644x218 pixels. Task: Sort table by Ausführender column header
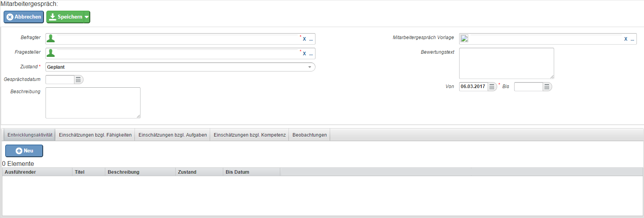tap(21, 172)
